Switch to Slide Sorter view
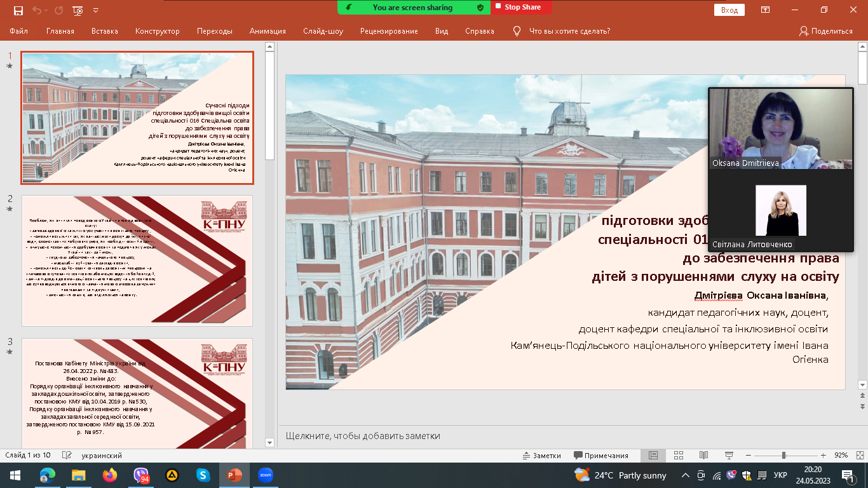The height and width of the screenshot is (488, 868). coord(678,456)
